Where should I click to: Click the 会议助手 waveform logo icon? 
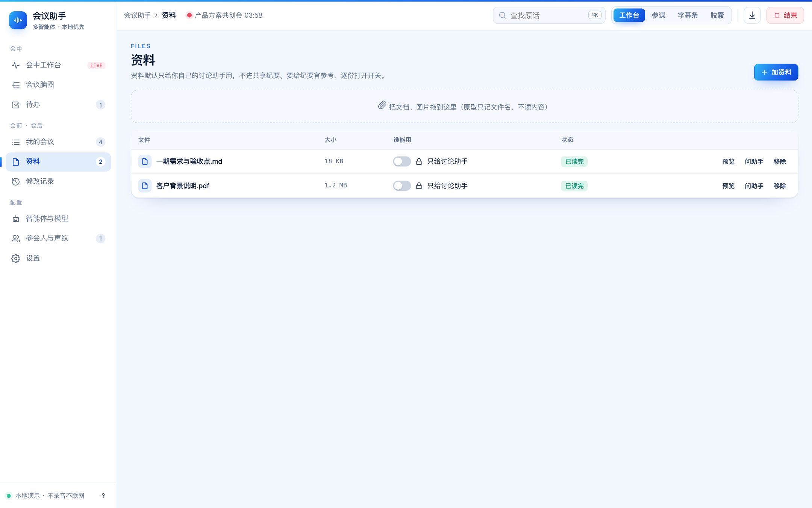pos(18,20)
